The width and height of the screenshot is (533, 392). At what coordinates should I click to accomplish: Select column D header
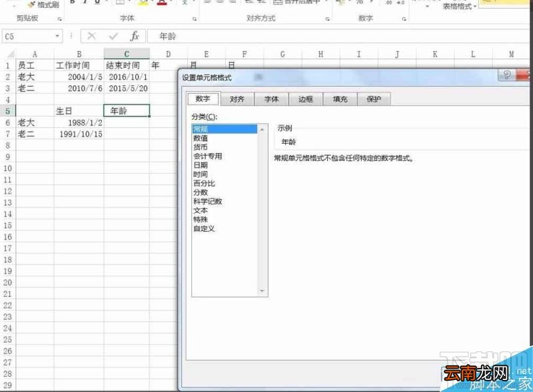pyautogui.click(x=169, y=54)
